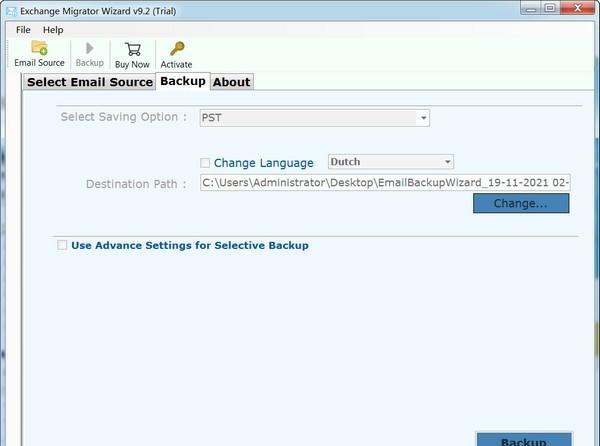Image resolution: width=600 pixels, height=446 pixels.
Task: Click the Select Saving Option label
Action: (124, 117)
